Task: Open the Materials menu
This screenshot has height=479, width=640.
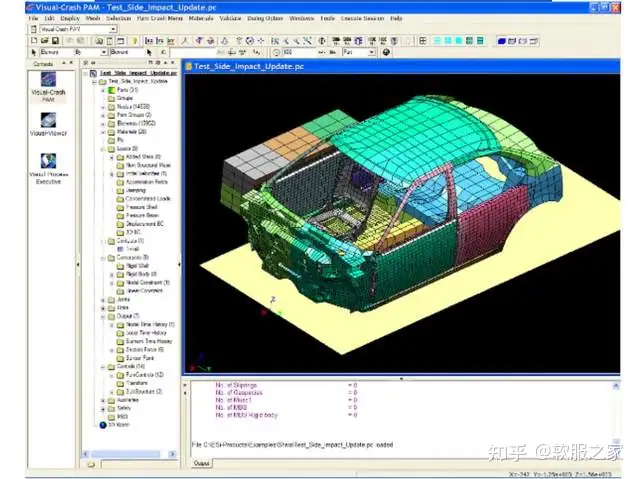Action: [201, 18]
